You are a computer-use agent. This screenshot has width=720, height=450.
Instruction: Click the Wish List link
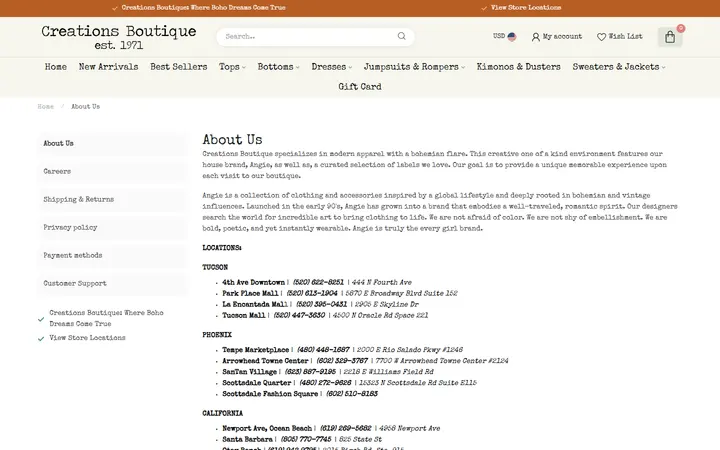click(625, 36)
